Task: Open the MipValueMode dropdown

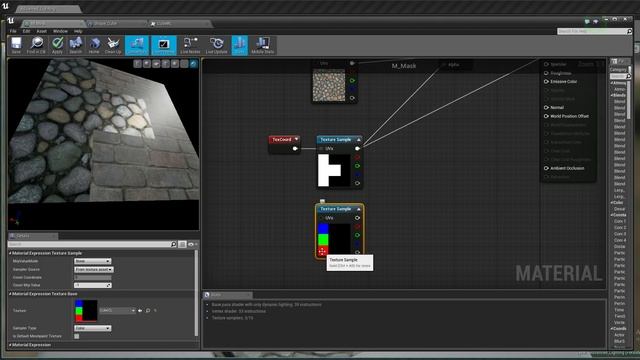Action: pos(93,261)
